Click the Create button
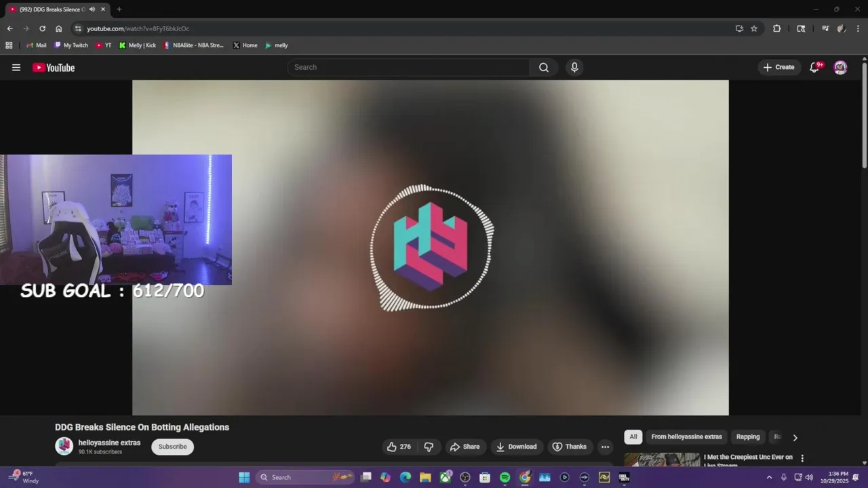 (778, 67)
